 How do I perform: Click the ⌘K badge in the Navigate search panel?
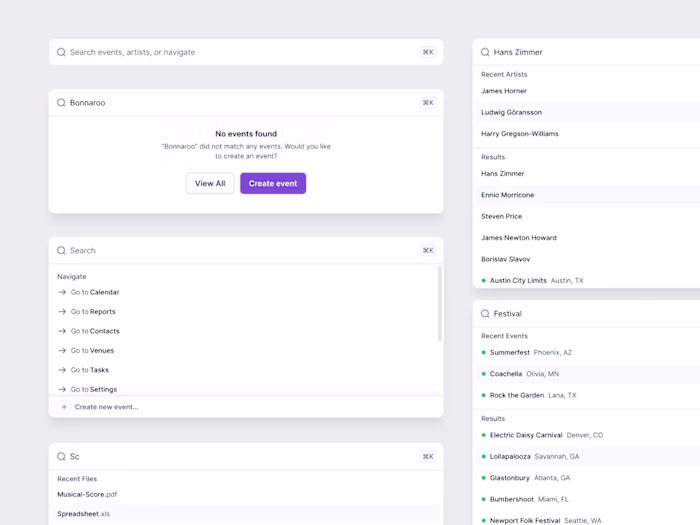click(428, 250)
